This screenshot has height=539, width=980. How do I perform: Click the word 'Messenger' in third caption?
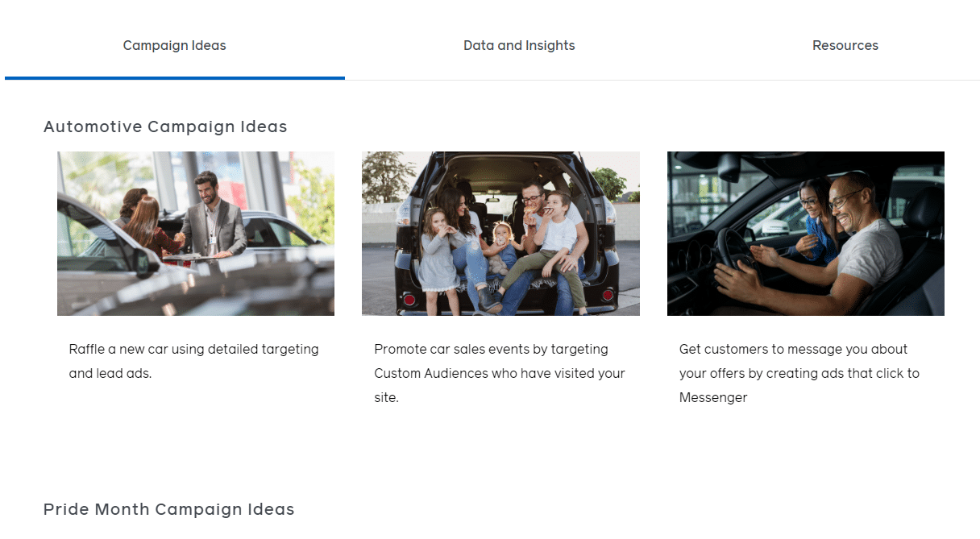pos(713,397)
